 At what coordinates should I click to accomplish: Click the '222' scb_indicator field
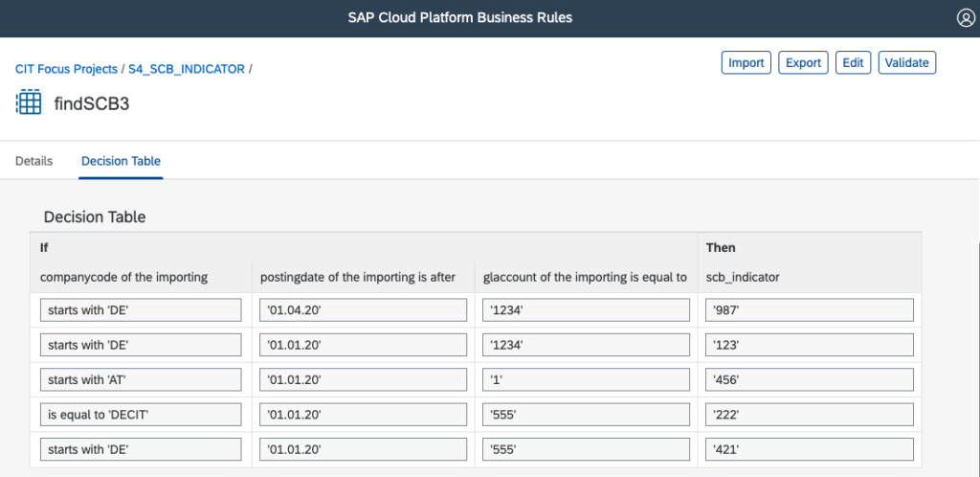point(810,415)
